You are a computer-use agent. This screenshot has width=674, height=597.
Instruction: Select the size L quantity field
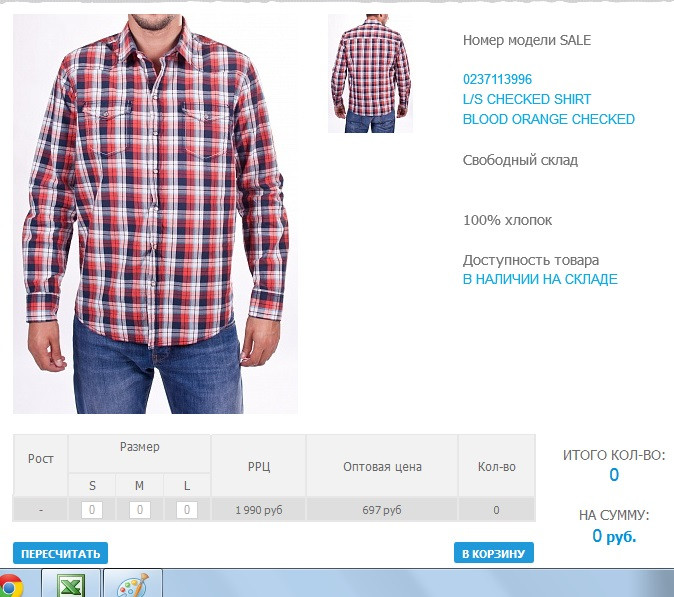click(x=187, y=510)
